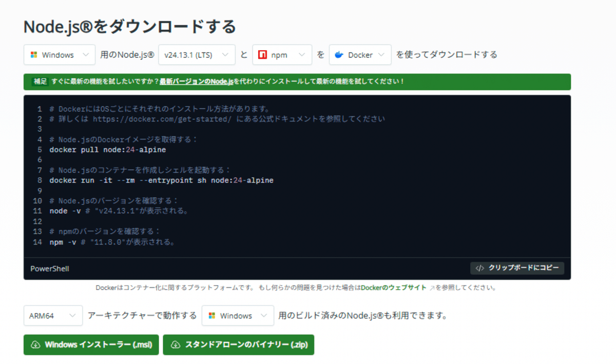Click the クリップボードにコピー button
The width and height of the screenshot is (616, 364).
tap(517, 268)
